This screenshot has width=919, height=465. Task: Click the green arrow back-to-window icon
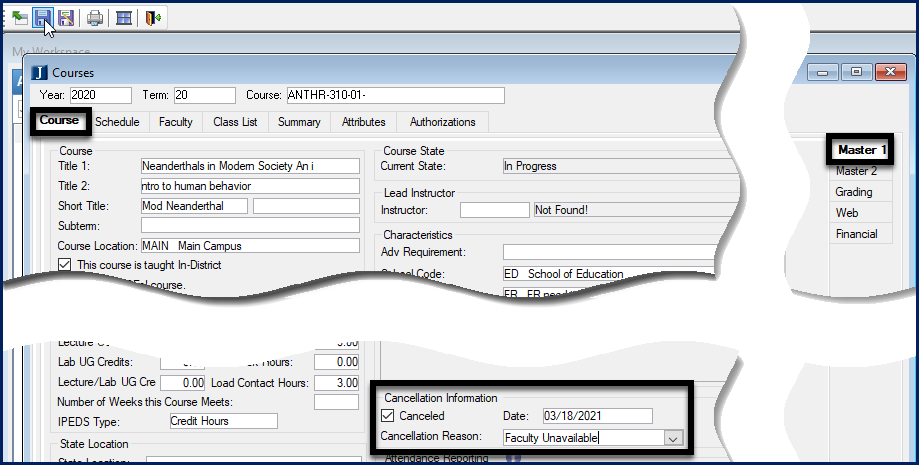pyautogui.click(x=19, y=17)
